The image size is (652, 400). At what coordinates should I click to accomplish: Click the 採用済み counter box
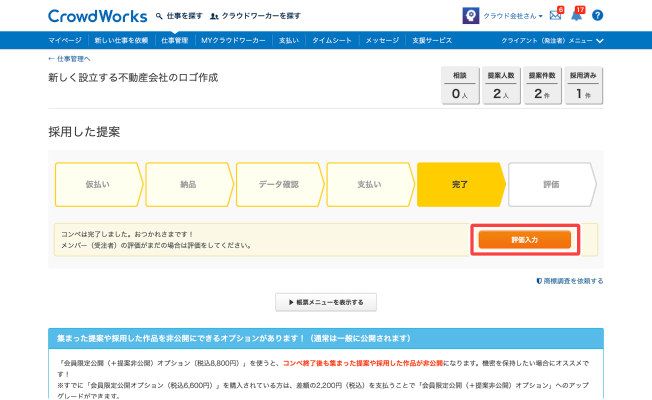coord(582,87)
